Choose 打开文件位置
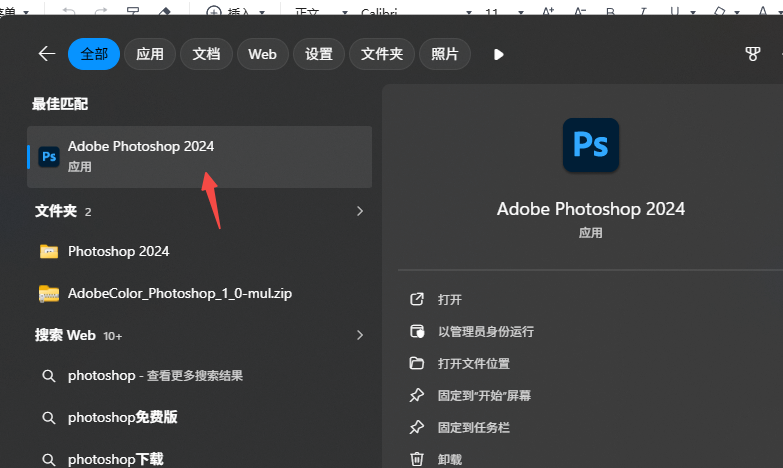Viewport: 783px width, 468px height. pos(474,364)
